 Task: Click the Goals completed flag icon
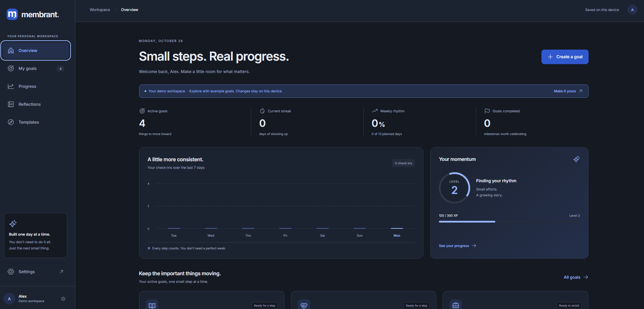487,111
